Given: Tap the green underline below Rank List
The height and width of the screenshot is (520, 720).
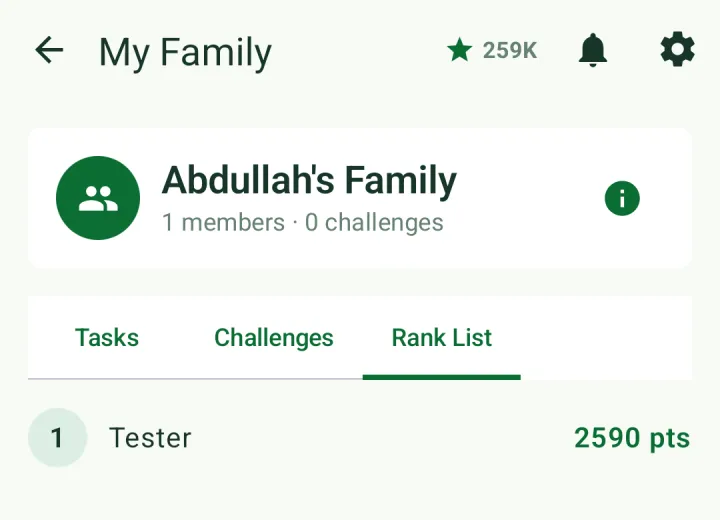Looking at the screenshot, I should pos(441,378).
